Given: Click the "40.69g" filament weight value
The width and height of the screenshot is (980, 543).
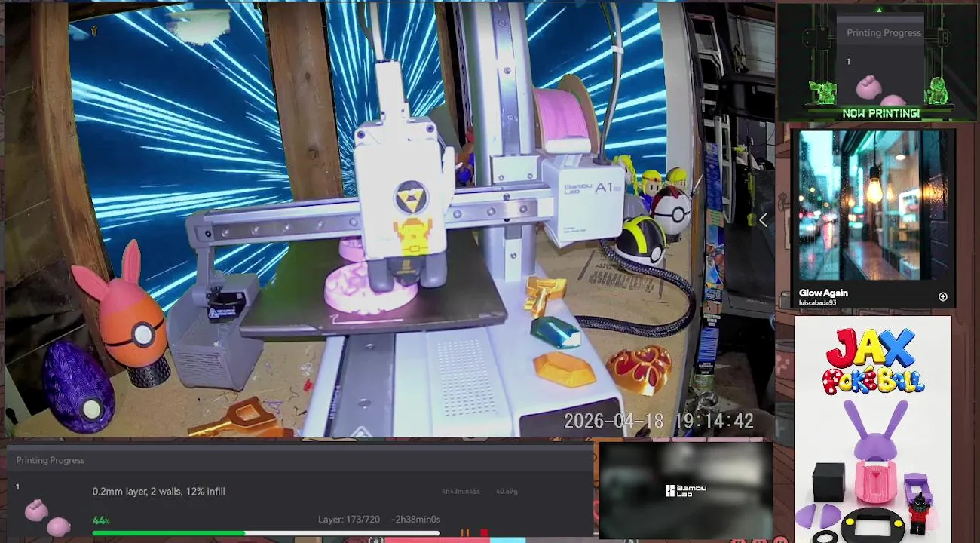Looking at the screenshot, I should point(507,492).
